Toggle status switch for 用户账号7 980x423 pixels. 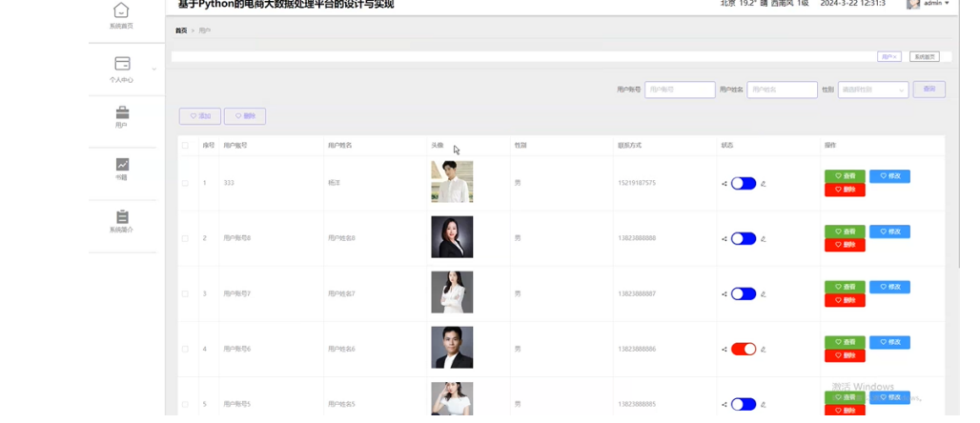click(x=744, y=293)
